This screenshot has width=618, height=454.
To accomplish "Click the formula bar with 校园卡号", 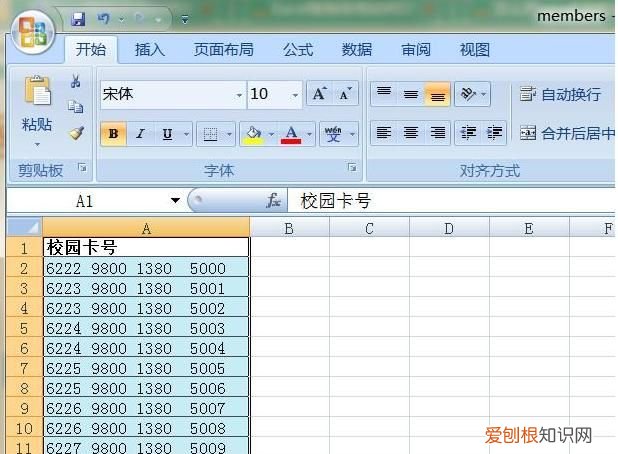I will (451, 201).
